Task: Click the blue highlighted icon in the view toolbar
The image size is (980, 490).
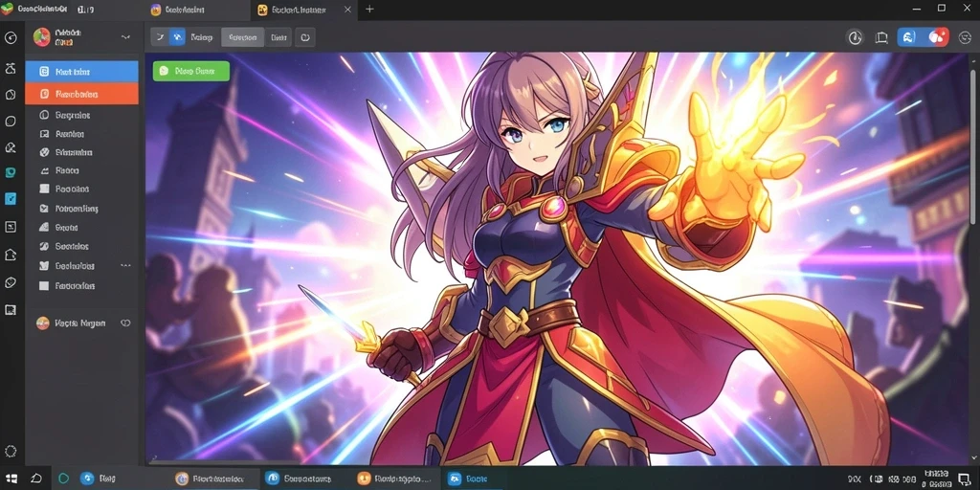Action: tap(177, 37)
